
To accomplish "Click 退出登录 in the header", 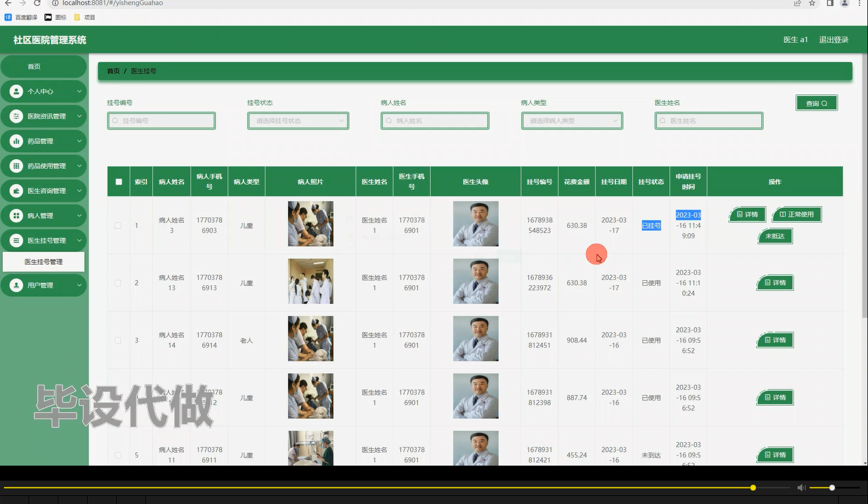I will (834, 40).
